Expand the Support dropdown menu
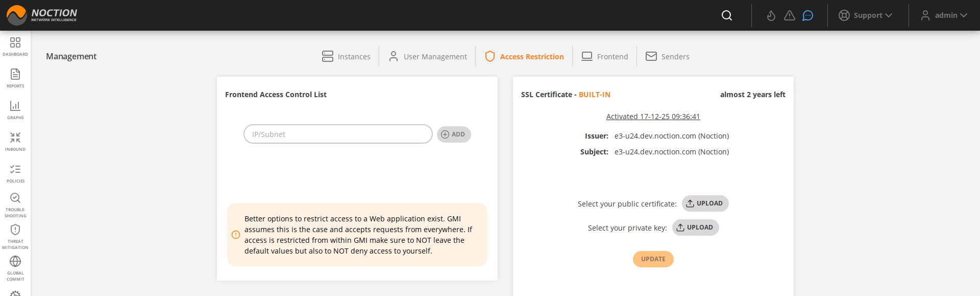This screenshot has height=296, width=980. coord(866,15)
